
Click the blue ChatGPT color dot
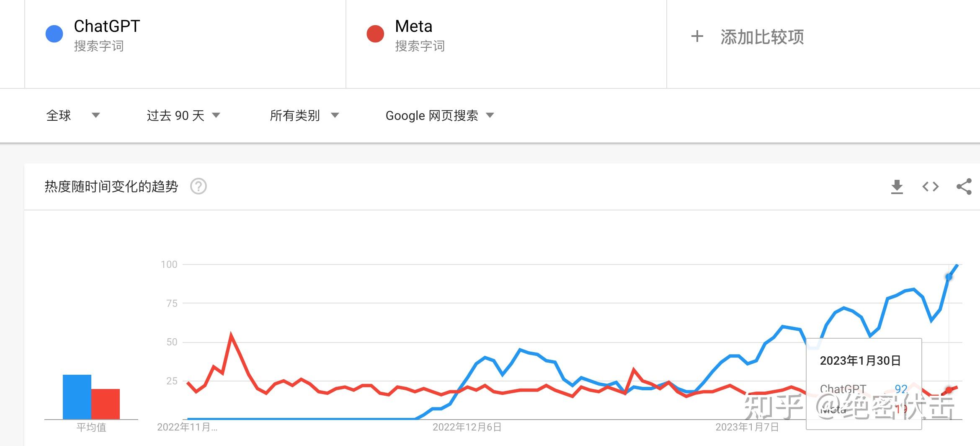coord(54,34)
